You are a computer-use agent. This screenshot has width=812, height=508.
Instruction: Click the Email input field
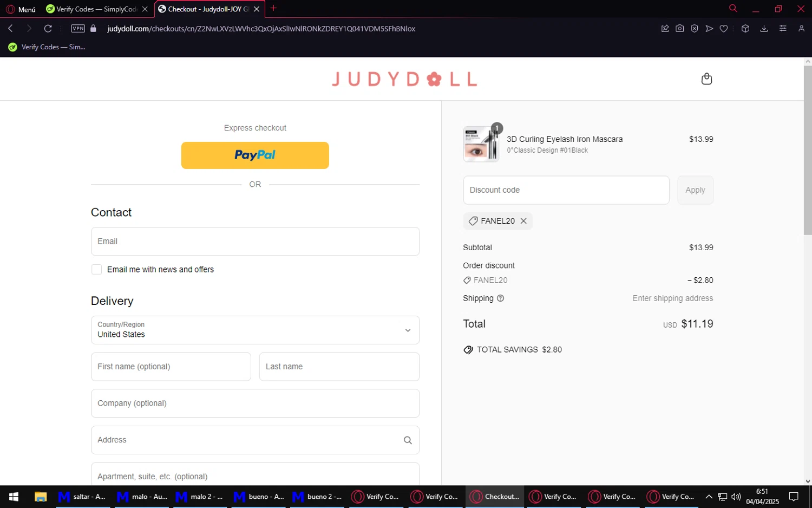(255, 242)
